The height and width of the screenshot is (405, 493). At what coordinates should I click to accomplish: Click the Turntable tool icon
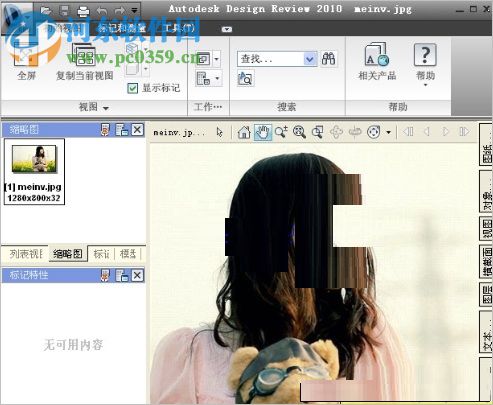355,132
